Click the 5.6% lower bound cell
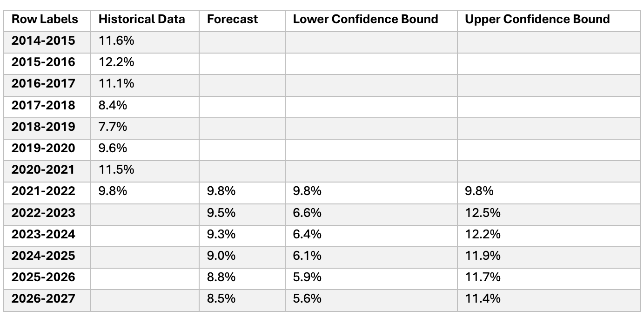The image size is (644, 318). (x=371, y=298)
